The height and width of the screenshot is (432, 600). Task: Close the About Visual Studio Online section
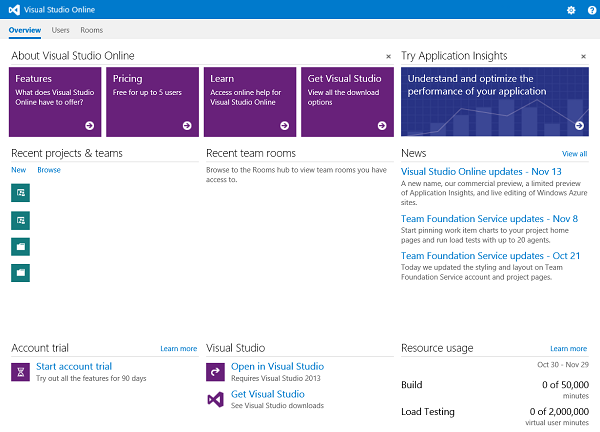pos(388,57)
